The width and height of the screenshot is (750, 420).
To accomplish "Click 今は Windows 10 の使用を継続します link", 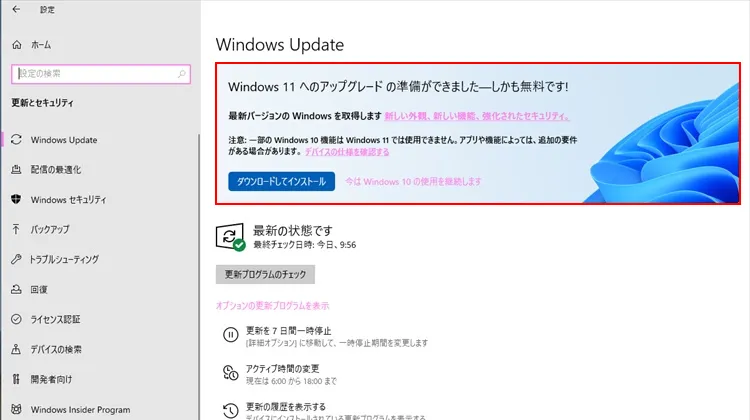I will pos(413,182).
